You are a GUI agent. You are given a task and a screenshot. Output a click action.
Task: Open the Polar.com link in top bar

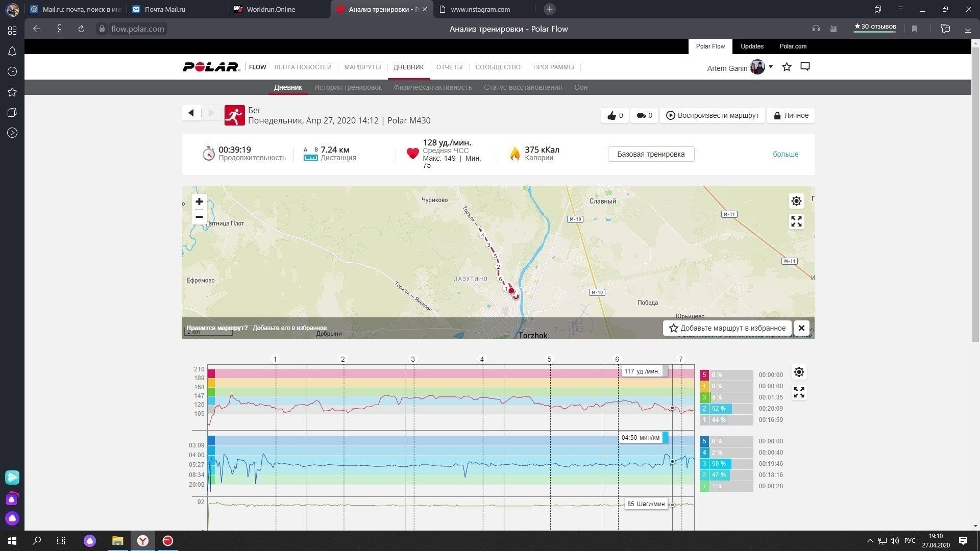pyautogui.click(x=793, y=46)
